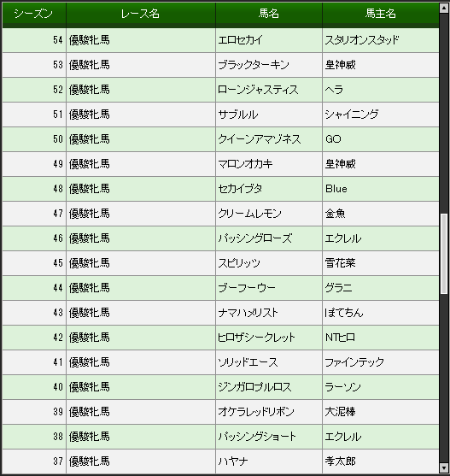Click the vertical scrollbar thumb
This screenshot has height=476, width=450.
tap(444, 254)
